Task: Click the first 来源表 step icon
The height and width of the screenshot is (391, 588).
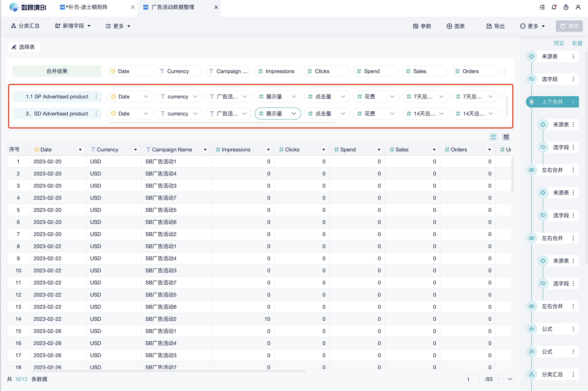Action: click(532, 56)
